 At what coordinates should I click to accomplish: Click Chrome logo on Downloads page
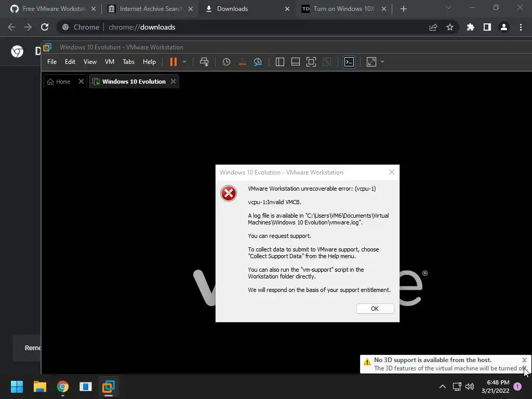17,51
